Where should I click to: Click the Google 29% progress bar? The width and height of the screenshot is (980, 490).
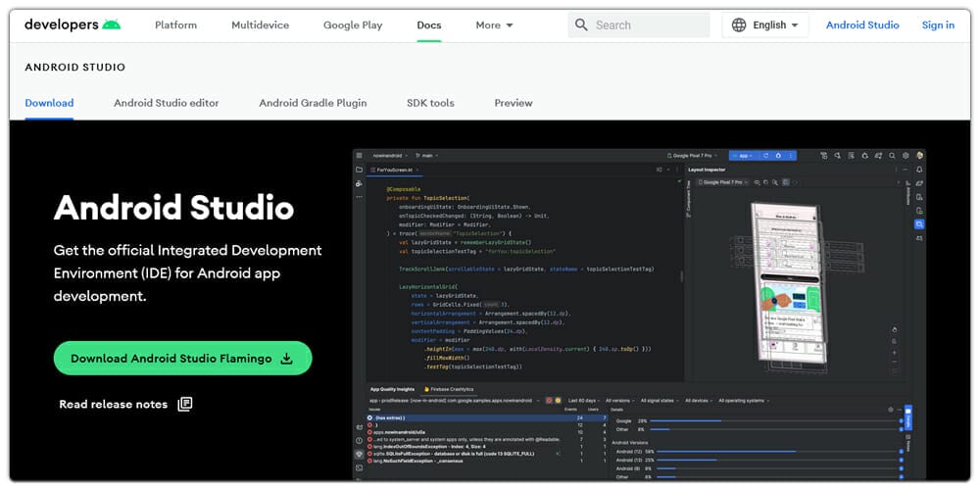point(775,421)
